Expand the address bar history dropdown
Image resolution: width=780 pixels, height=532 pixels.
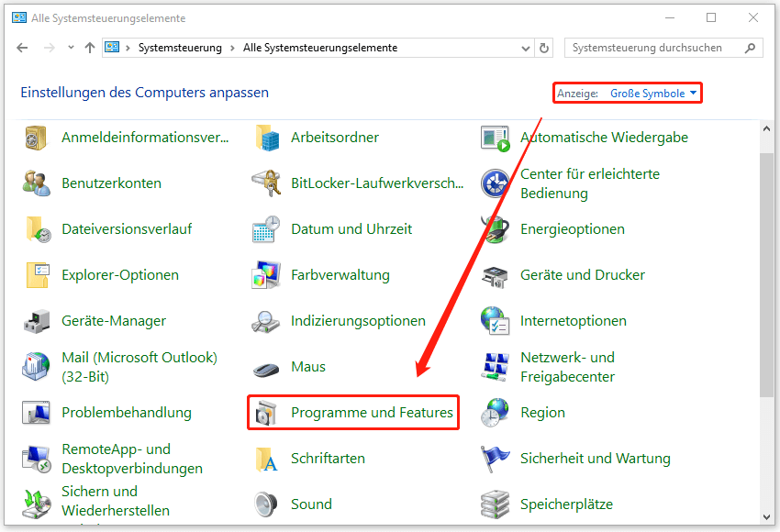tap(525, 48)
